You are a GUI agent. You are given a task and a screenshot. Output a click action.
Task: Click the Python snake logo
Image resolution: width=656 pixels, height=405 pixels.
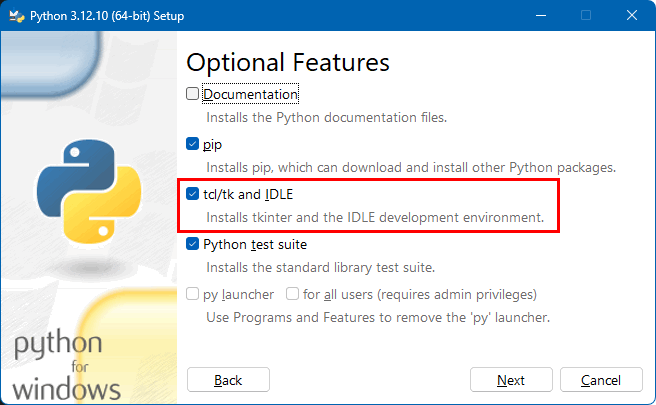tap(89, 191)
